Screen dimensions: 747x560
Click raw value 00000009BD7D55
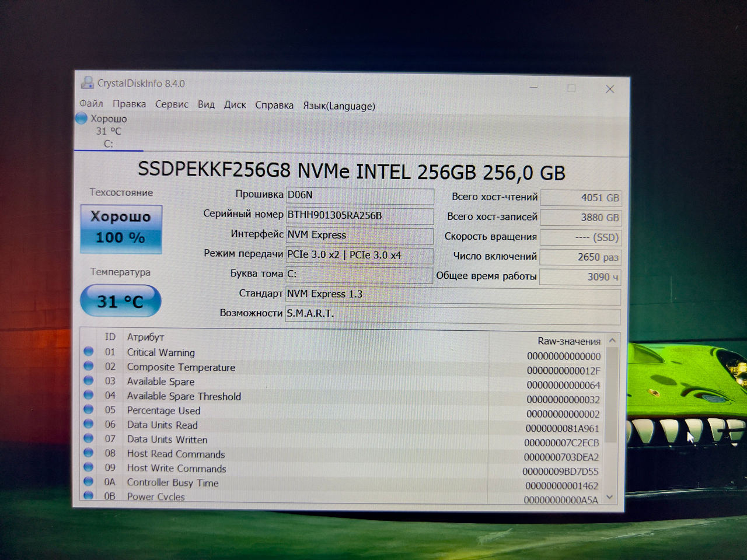[x=560, y=471]
